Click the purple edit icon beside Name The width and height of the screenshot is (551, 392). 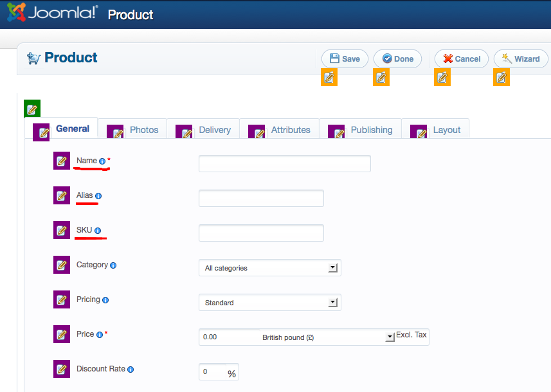point(62,161)
